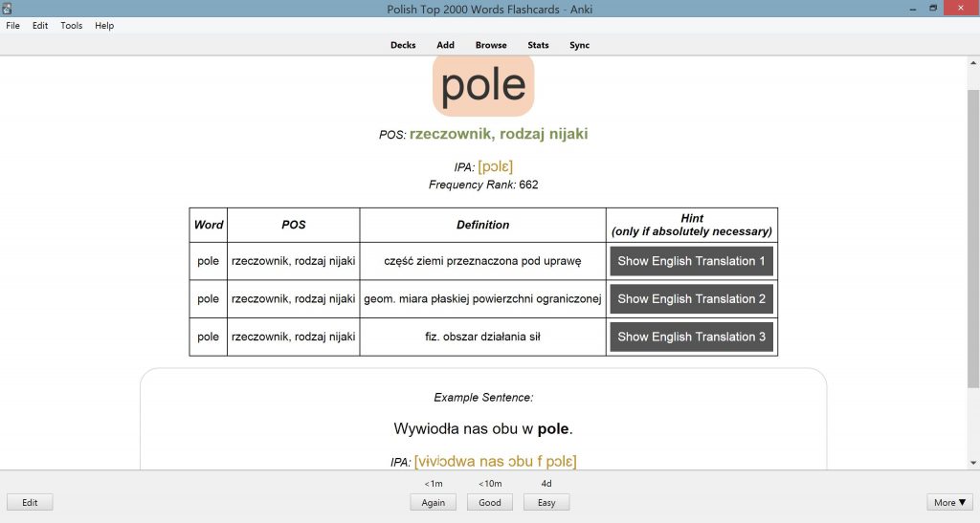Click definition 'geom. miara płaskiej powierzchni ograniczonej'

pos(482,299)
